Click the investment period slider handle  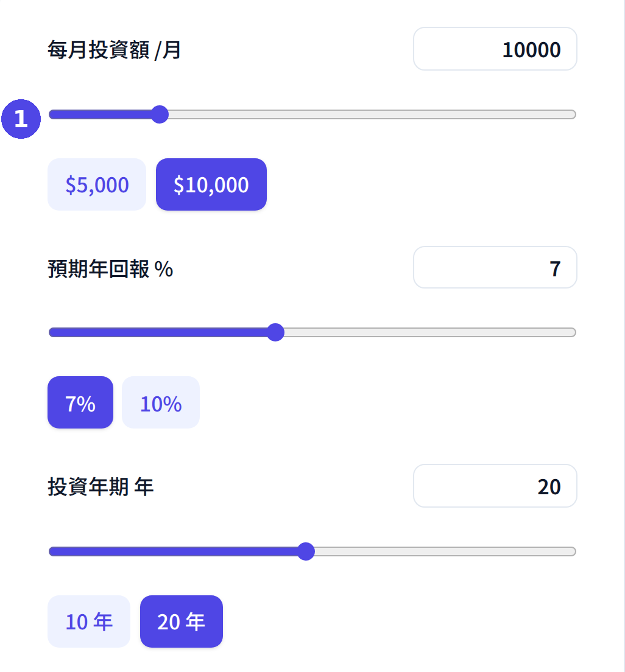306,551
